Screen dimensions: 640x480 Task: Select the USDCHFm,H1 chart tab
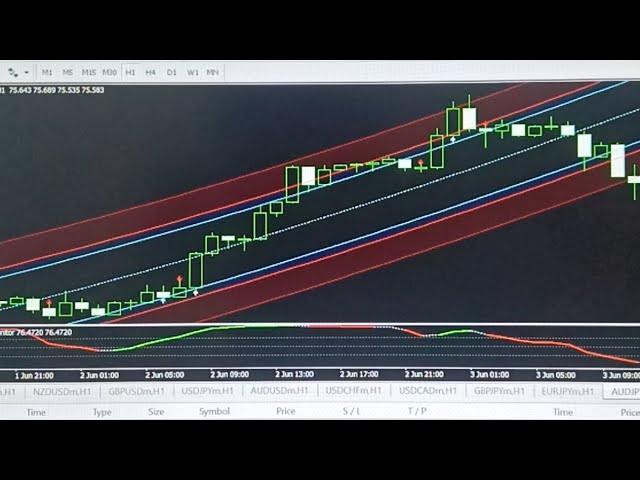point(353,391)
